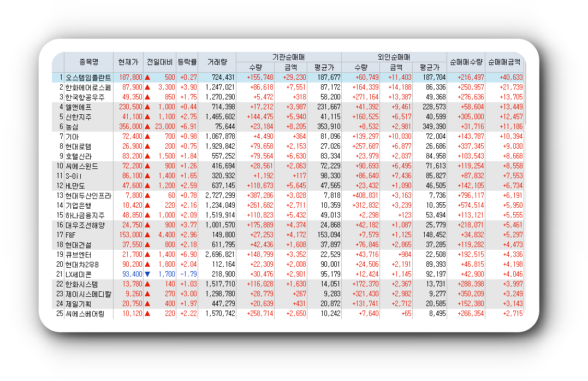The width and height of the screenshot is (588, 381).
Task: Select the 한화에어로스페 stock name
Action: [x=88, y=87]
